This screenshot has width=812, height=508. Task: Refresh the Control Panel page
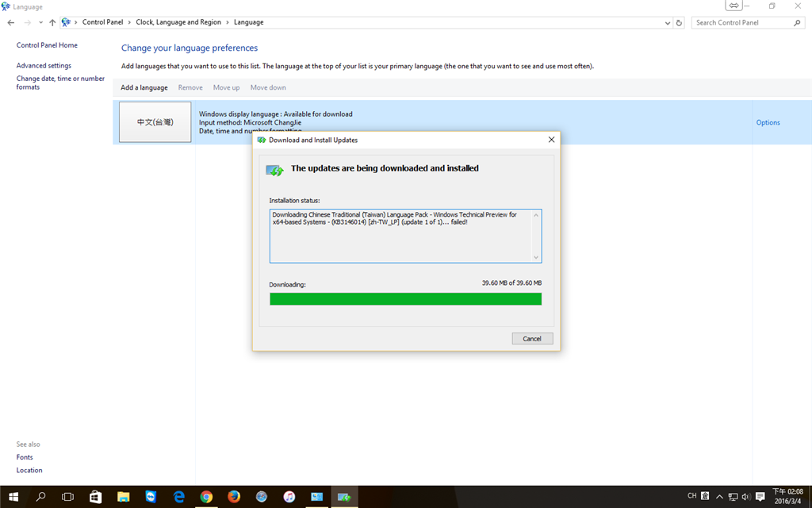[x=679, y=23]
